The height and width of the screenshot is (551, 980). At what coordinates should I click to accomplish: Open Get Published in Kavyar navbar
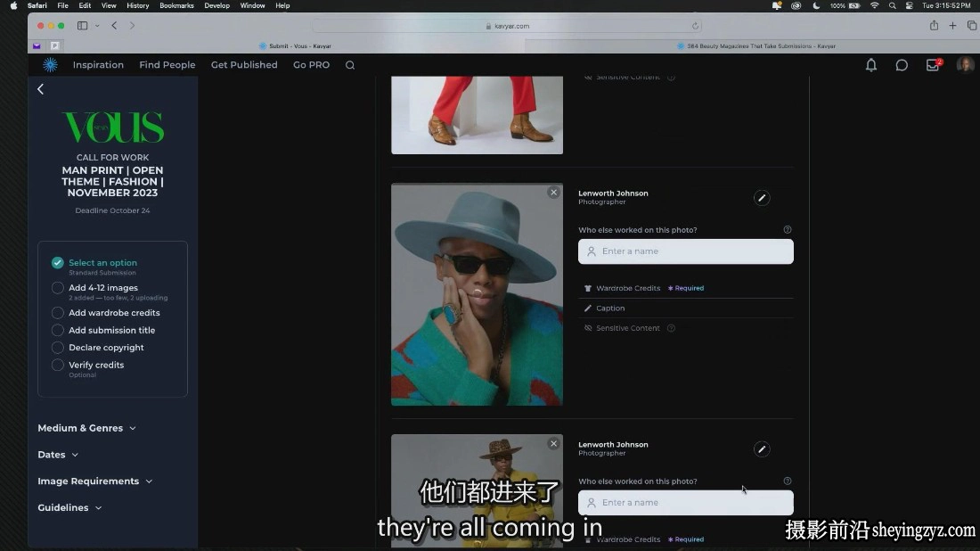244,65
